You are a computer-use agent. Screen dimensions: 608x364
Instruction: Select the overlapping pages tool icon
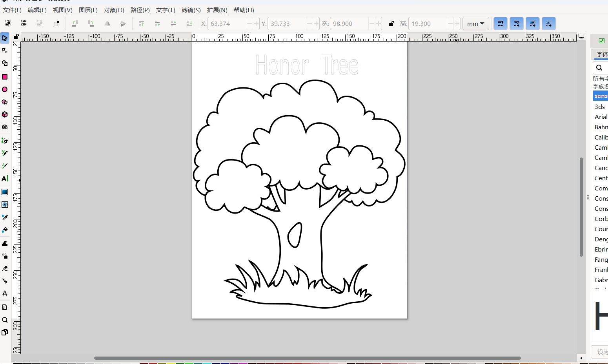[x=5, y=332]
